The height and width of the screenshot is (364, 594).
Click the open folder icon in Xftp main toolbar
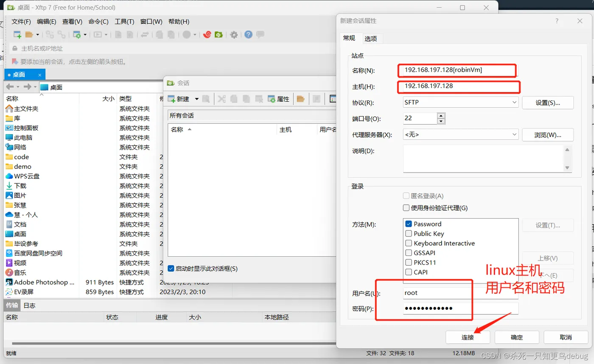(x=29, y=35)
